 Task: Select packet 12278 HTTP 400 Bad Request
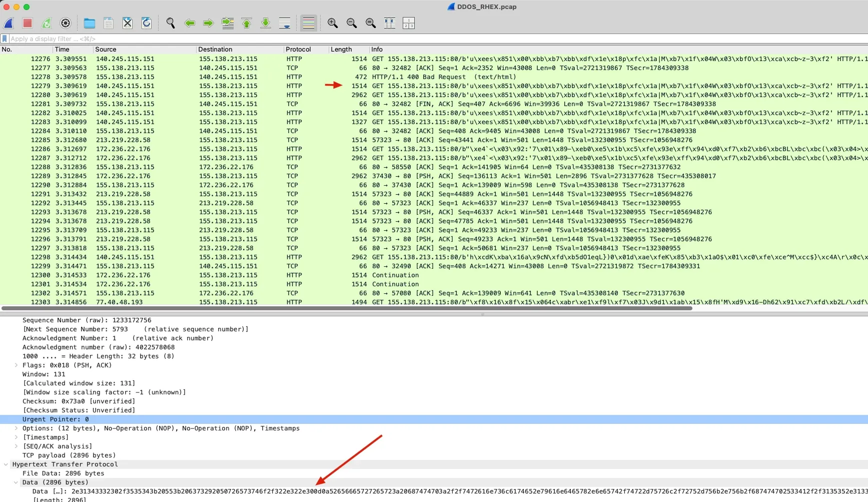click(434, 77)
